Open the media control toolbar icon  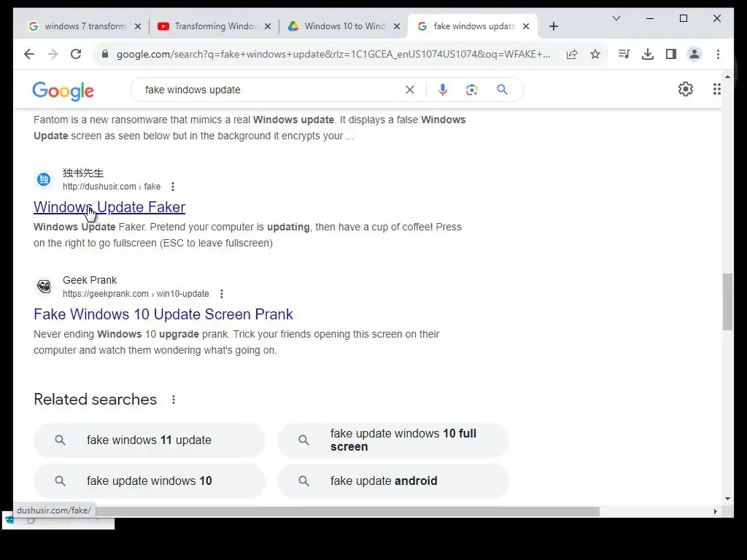point(624,54)
